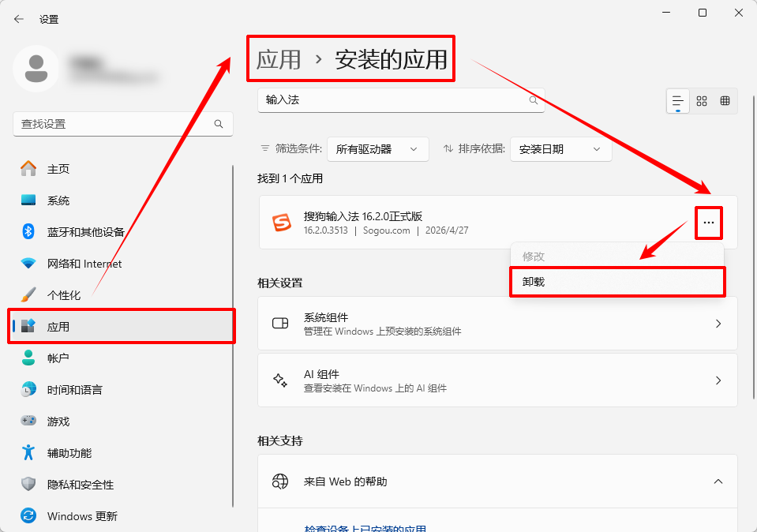The width and height of the screenshot is (757, 532).
Task: Choose 修改 from the context menu
Action: 617,257
